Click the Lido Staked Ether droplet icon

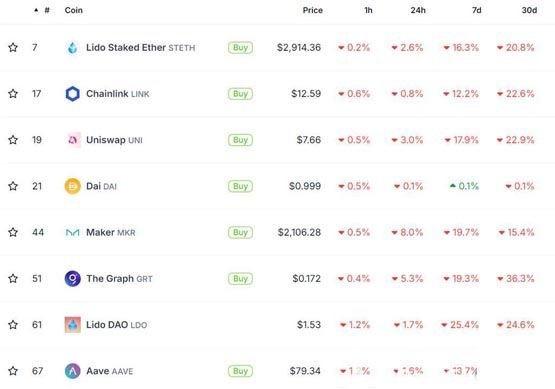[x=73, y=47]
